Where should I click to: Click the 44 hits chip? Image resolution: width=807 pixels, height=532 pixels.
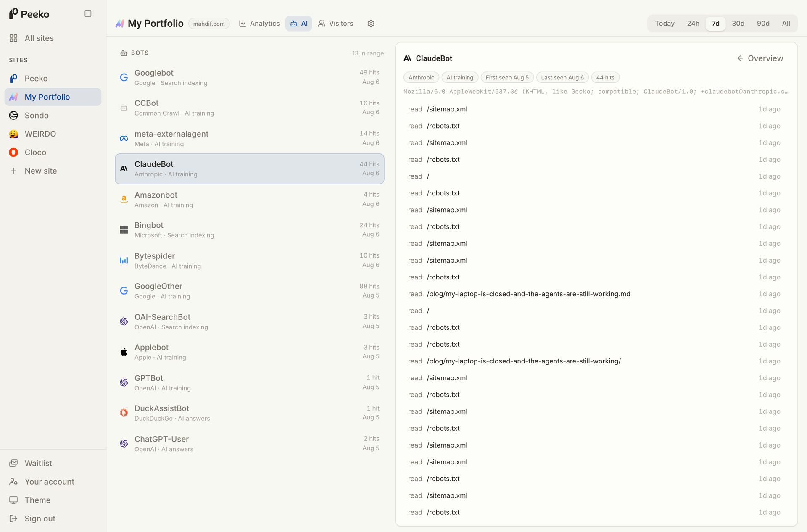(605, 77)
